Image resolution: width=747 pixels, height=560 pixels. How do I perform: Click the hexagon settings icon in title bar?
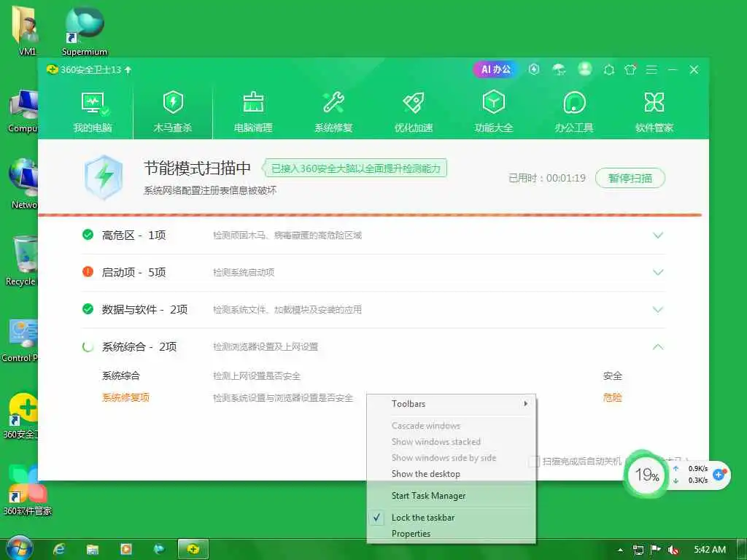(x=609, y=70)
